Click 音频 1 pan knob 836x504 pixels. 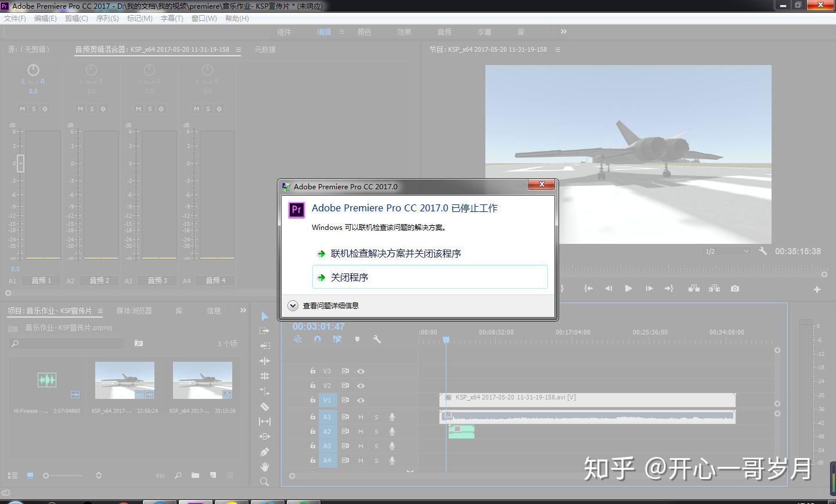pyautogui.click(x=33, y=70)
